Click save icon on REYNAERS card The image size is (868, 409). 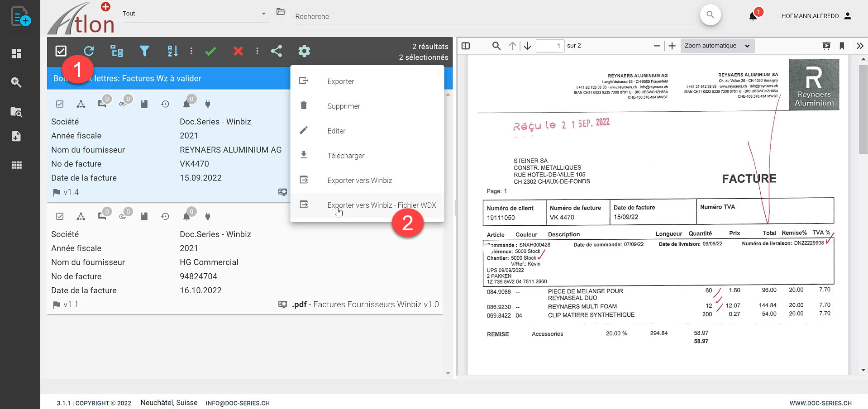click(x=144, y=104)
